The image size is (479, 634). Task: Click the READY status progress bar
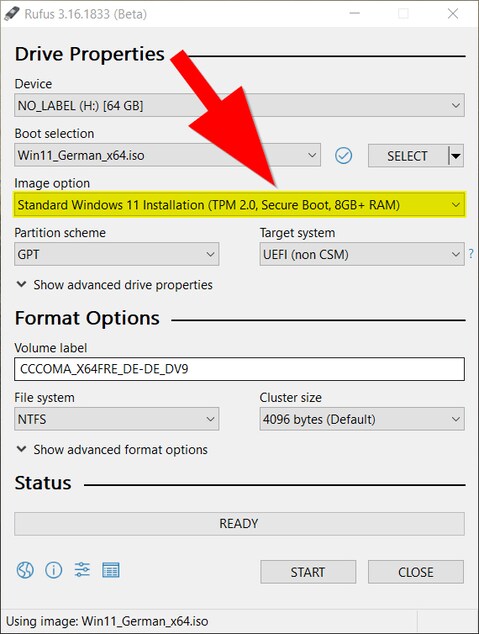[239, 524]
